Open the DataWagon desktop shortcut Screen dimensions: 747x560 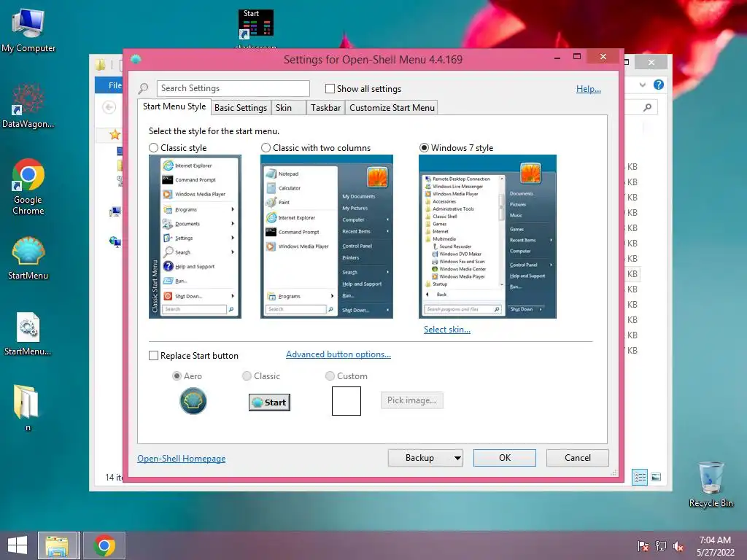click(x=28, y=106)
